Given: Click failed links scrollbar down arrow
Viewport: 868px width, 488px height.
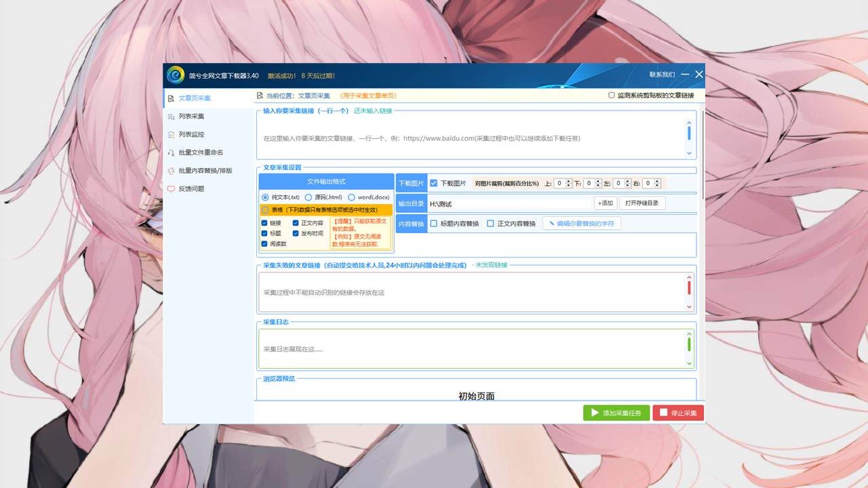Looking at the screenshot, I should coord(690,307).
